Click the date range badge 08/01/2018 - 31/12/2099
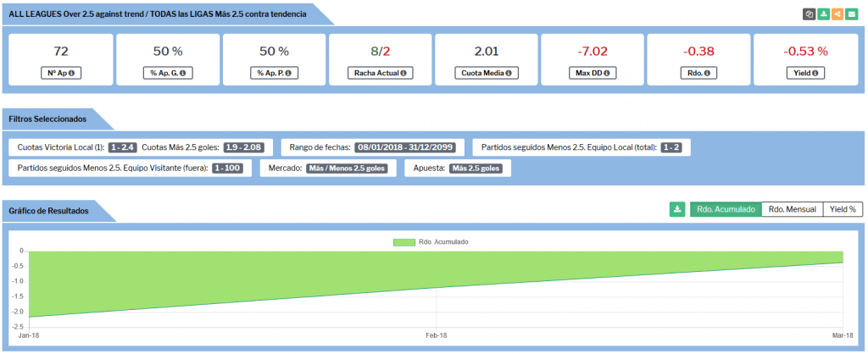This screenshot has height=354, width=868. click(x=404, y=147)
